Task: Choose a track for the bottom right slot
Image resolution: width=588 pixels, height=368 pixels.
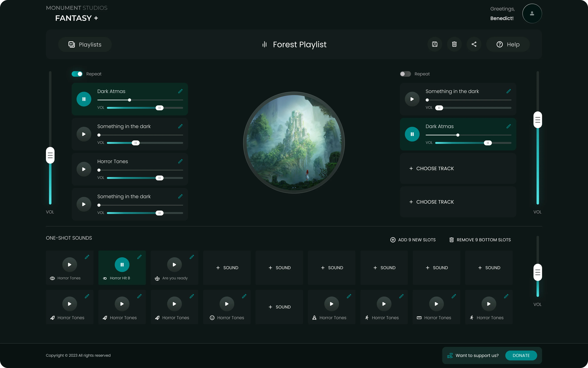Action: tap(458, 202)
